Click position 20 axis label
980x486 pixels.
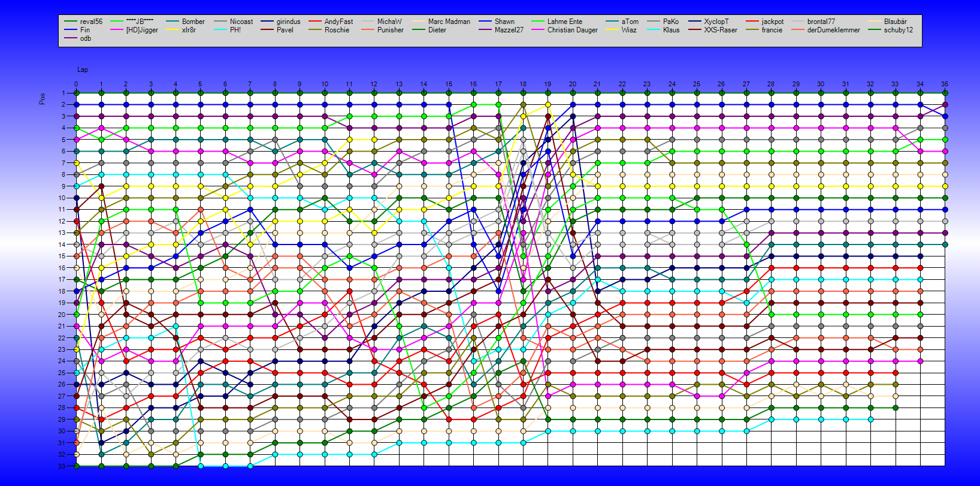point(62,315)
